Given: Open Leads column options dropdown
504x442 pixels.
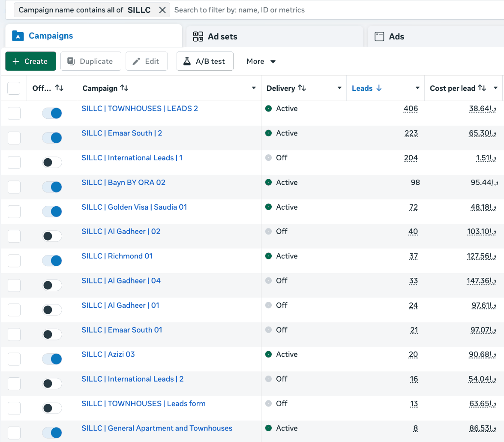Looking at the screenshot, I should point(417,88).
